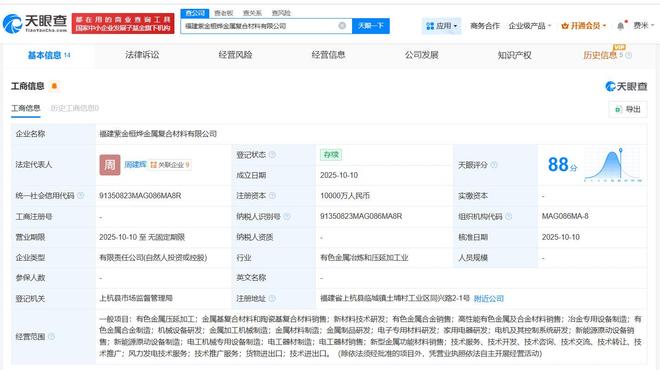Image resolution: width=660 pixels, height=370 pixels.
Task: Click the orange badge beside 工商信息 heading
Action: click(x=54, y=86)
